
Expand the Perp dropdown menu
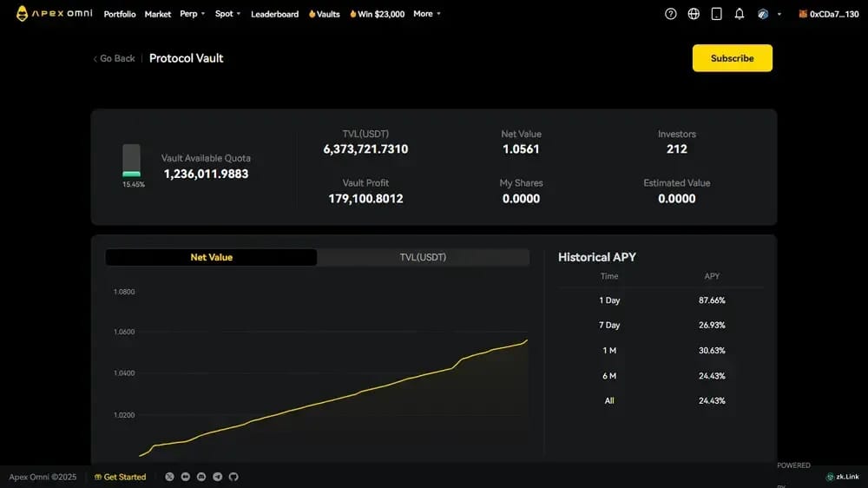192,14
